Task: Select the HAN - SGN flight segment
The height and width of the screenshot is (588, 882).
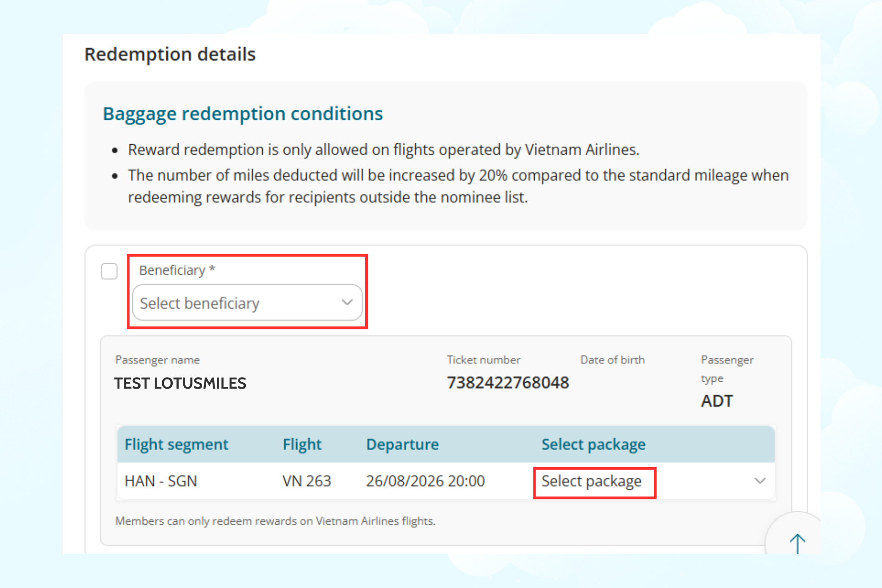Action: (161, 481)
